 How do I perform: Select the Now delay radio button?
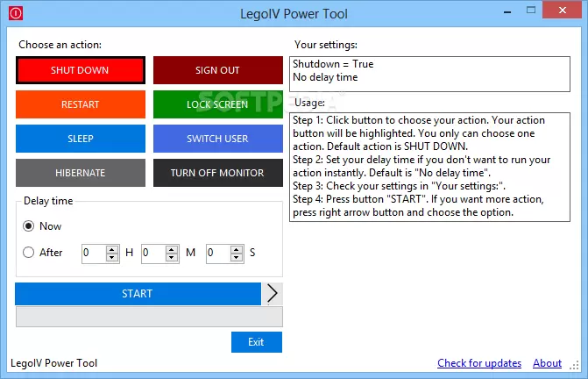pos(30,226)
